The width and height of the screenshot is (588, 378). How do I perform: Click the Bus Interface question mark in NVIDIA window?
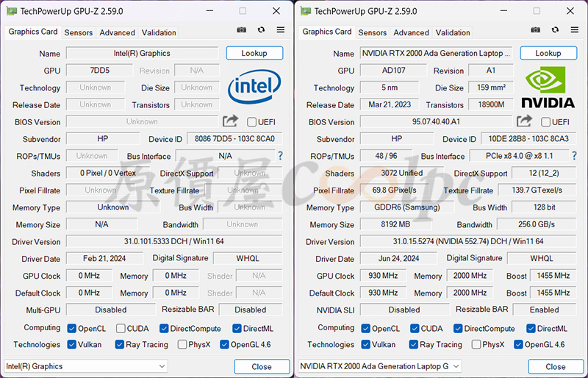(x=574, y=156)
